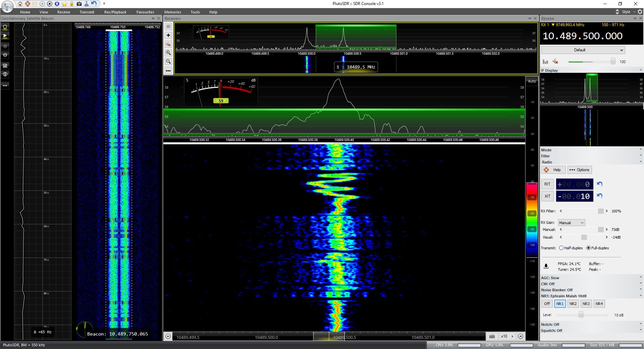
Task: Click the stop icon in quick access toolbar
Action: (x=50, y=4)
